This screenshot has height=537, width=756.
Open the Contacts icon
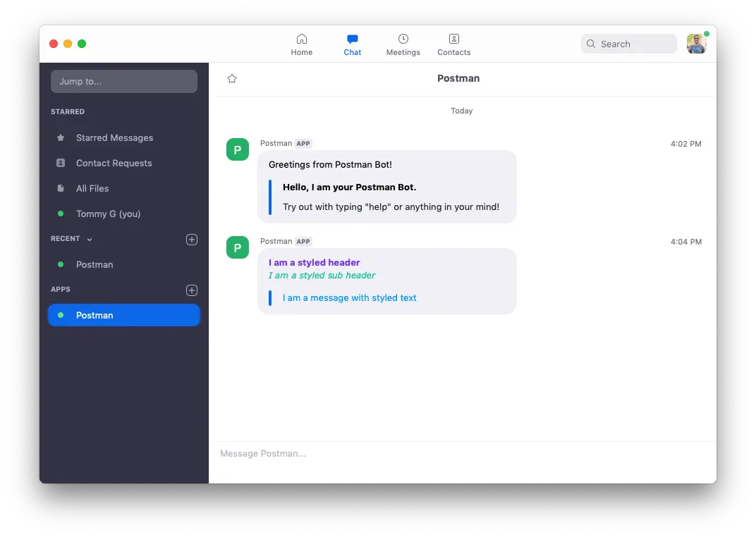point(453,39)
